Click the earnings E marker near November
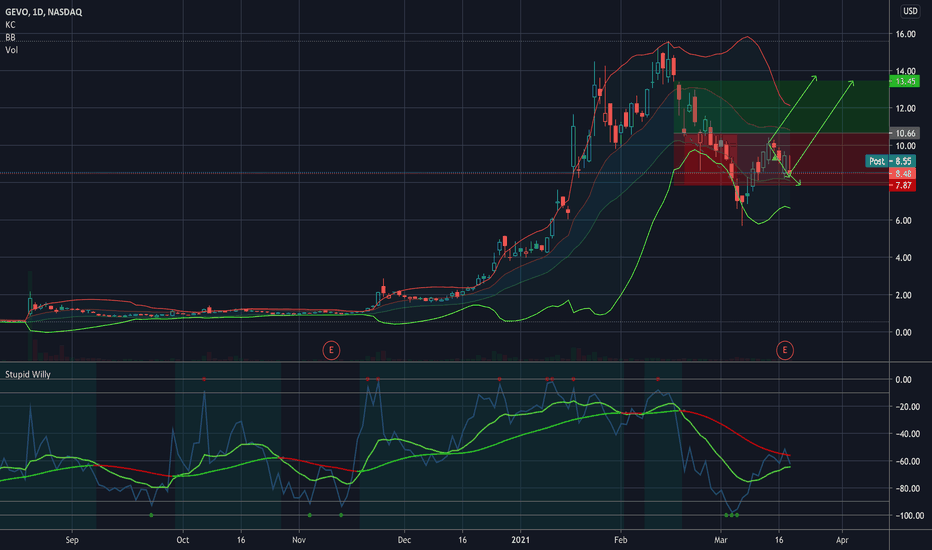The height and width of the screenshot is (550, 932). click(331, 350)
